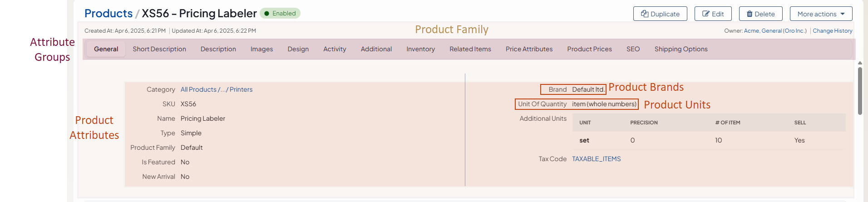Open the Printers category link

coord(241,89)
